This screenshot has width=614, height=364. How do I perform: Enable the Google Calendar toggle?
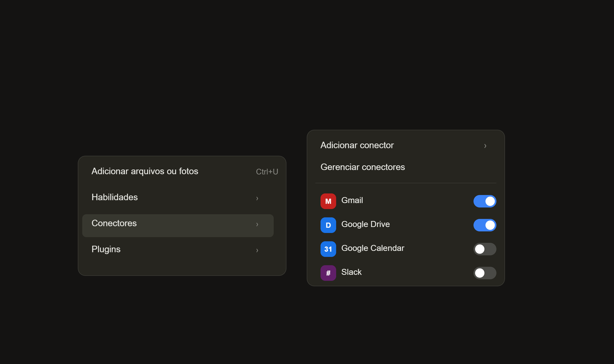pos(485,249)
